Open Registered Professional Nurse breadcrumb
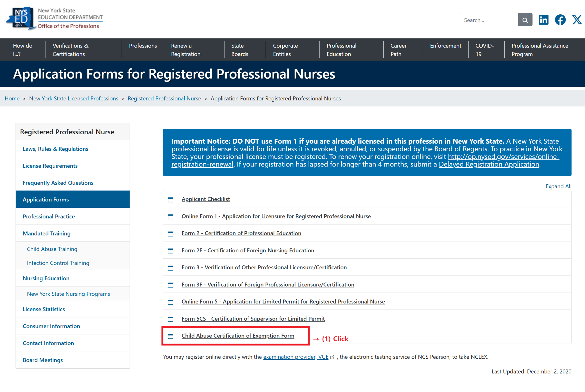Screen dimensions: 585x392 coord(165,98)
